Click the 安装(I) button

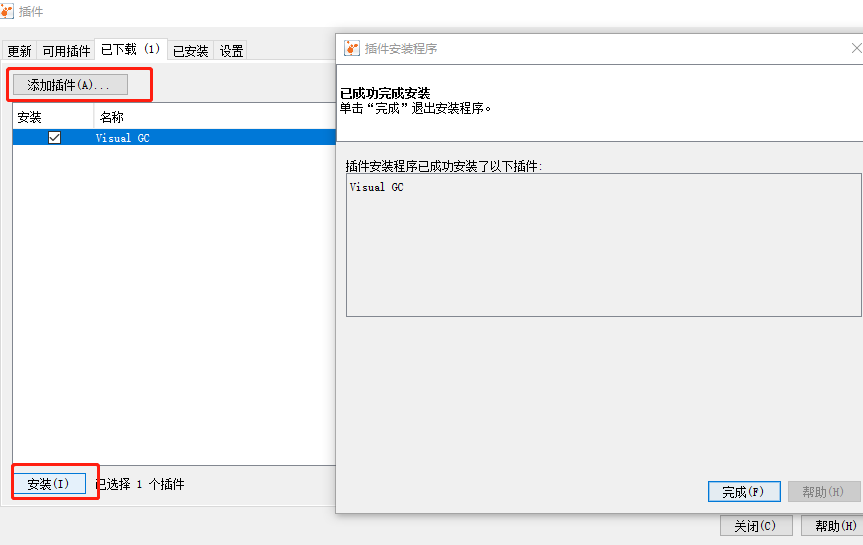point(49,484)
